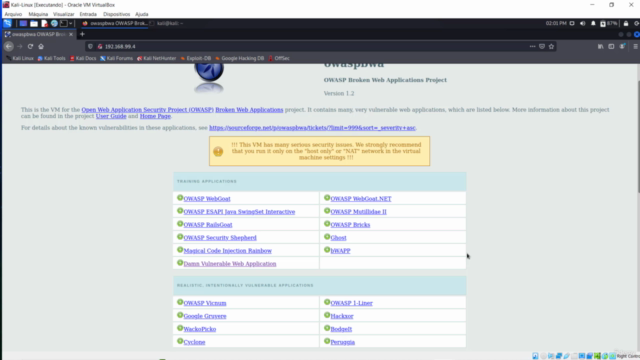Go to Firefox home page
Screen dimensions: 640x360
pyautogui.click(x=41, y=47)
